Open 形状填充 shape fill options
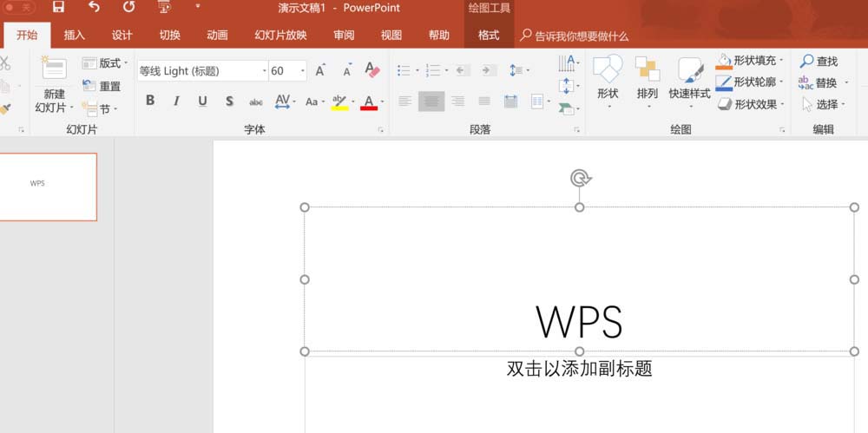 pos(750,61)
